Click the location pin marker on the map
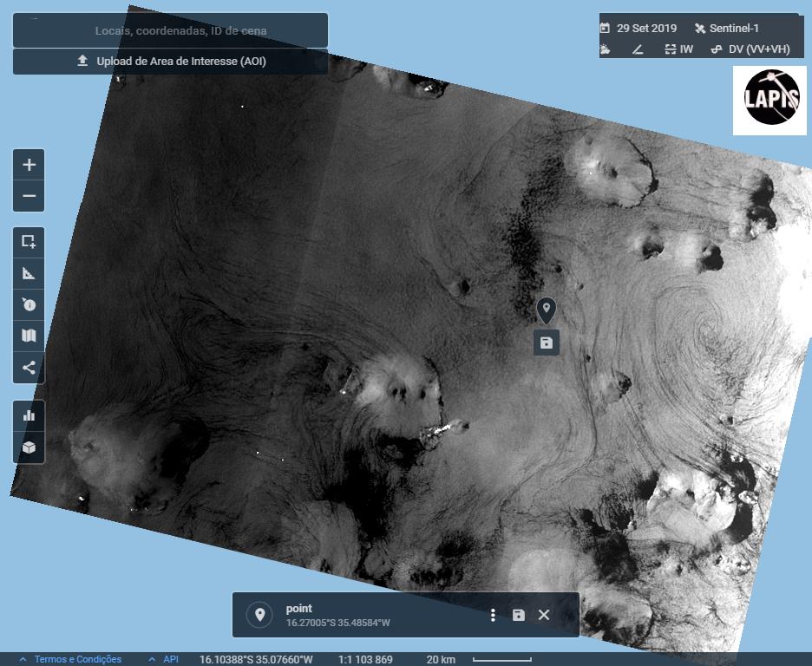Image resolution: width=812 pixels, height=666 pixels. pyautogui.click(x=546, y=309)
